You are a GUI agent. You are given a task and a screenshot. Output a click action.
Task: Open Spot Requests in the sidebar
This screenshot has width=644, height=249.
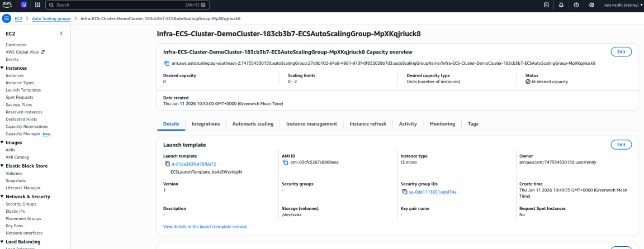tap(20, 97)
